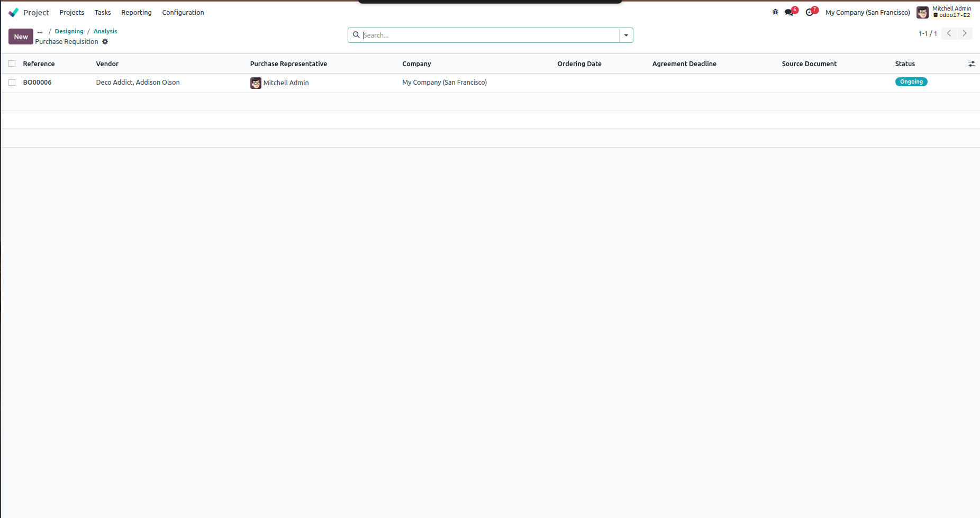Click the search magnifier icon
Viewport: 980px width, 518px height.
[x=356, y=35]
